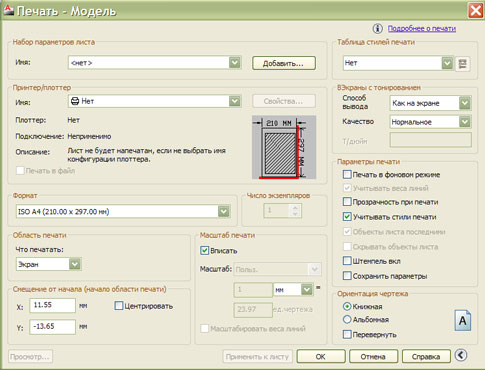Click the AutoCAD logo in the title bar

click(8, 10)
